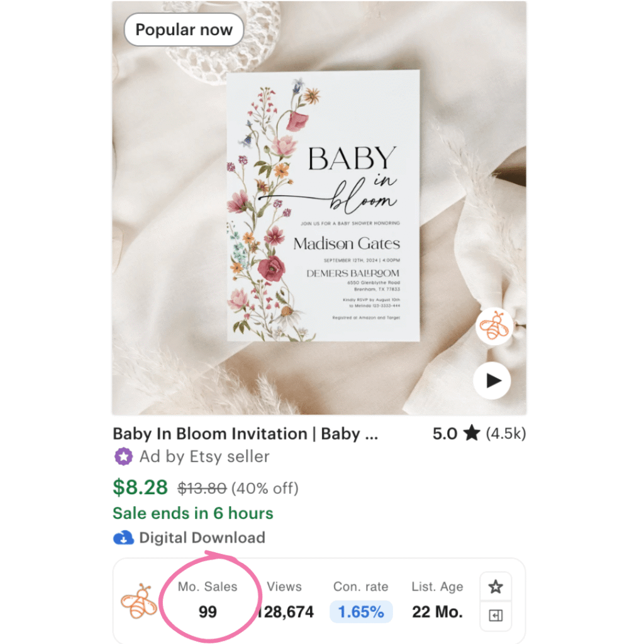Click the black rating star icon
Screen dimensions: 644x644
click(x=472, y=433)
